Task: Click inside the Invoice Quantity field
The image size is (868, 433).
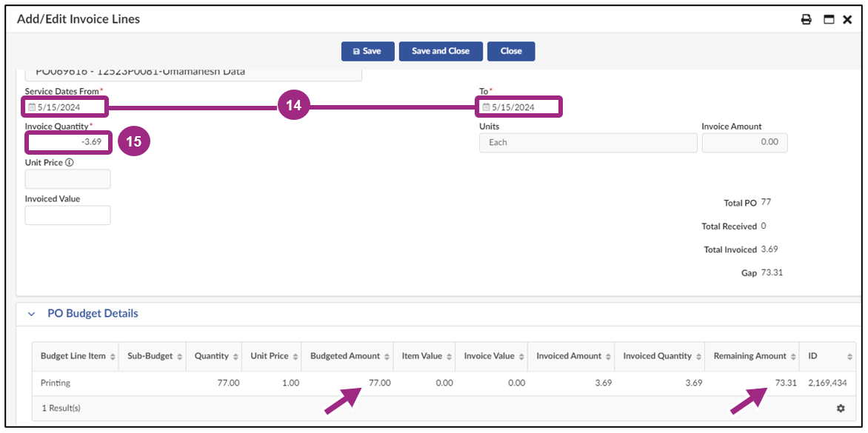Action: [68, 142]
